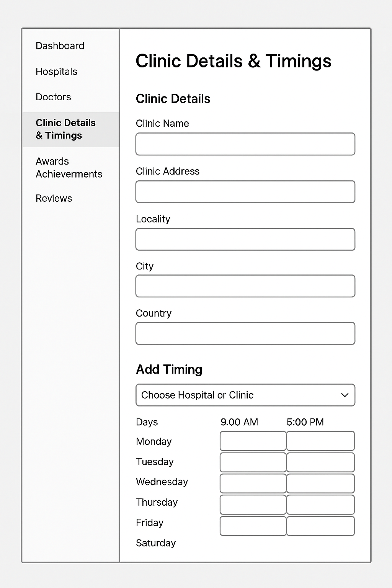
Task: Click Wednesday closing time field
Action: tap(320, 483)
